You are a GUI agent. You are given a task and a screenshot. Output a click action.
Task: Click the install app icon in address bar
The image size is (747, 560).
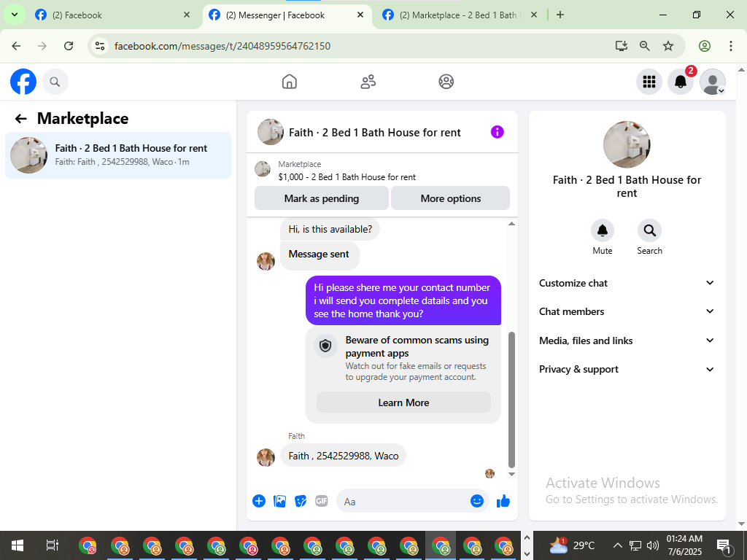pos(622,46)
